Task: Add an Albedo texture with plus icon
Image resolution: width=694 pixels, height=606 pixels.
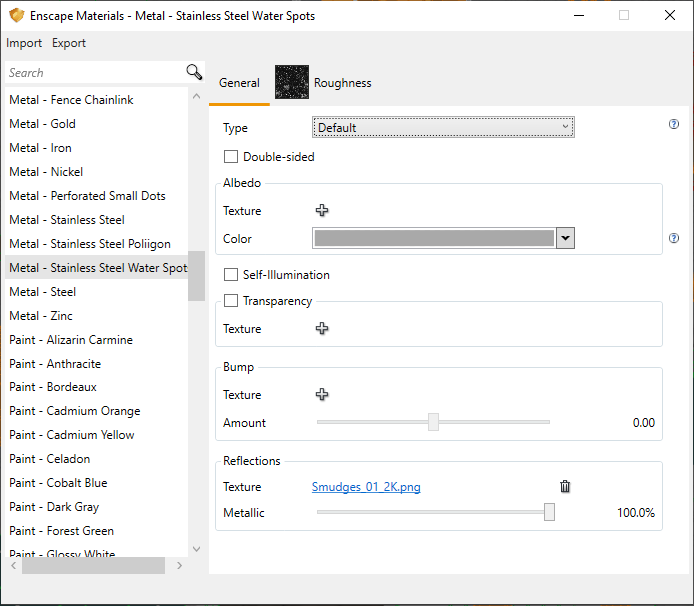Action: pyautogui.click(x=322, y=210)
